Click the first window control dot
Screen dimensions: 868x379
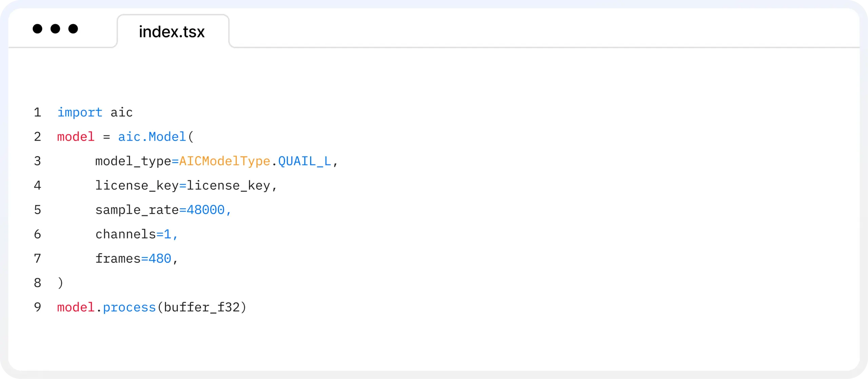(37, 29)
